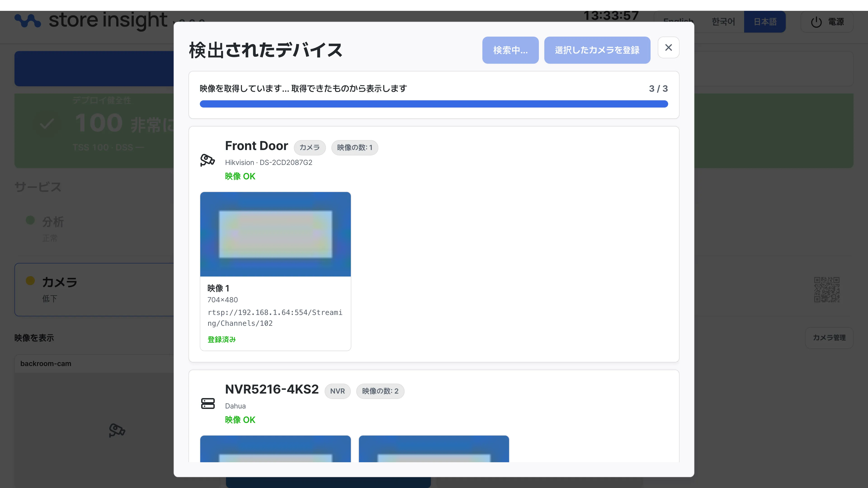Click the store insight logo icon
This screenshot has width=868, height=488.
pyautogui.click(x=28, y=21)
